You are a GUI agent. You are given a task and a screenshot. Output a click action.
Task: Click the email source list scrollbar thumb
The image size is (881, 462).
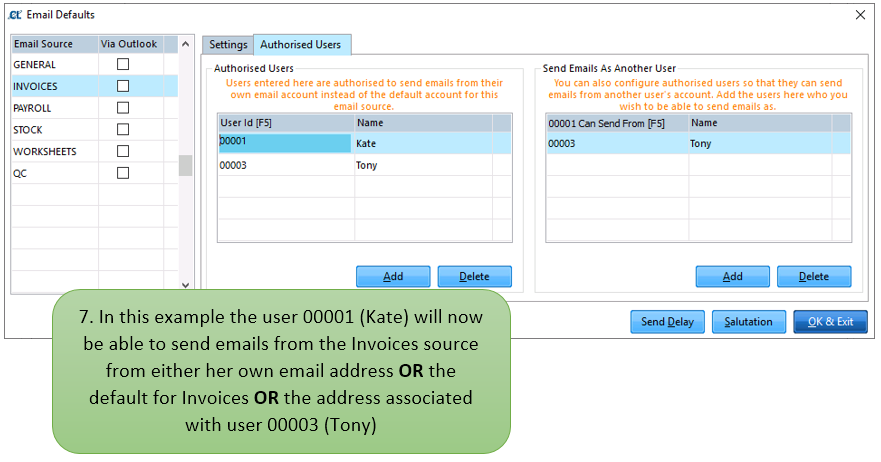point(185,165)
